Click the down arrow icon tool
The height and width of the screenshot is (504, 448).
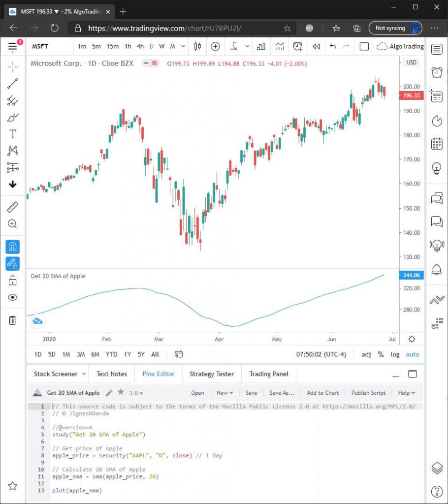pos(12,184)
